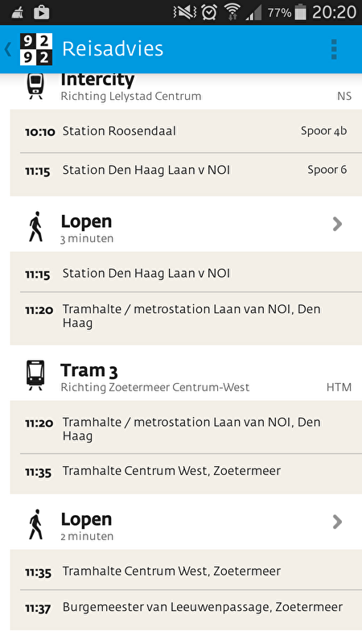362x644 pixels.
Task: Open the alarm clock status icon
Action: point(209,12)
